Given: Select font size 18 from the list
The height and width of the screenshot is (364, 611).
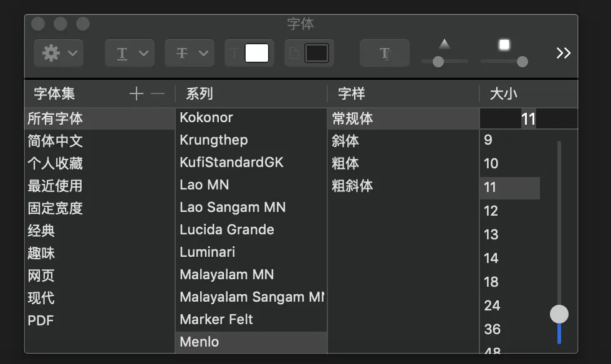Looking at the screenshot, I should click(x=491, y=282).
